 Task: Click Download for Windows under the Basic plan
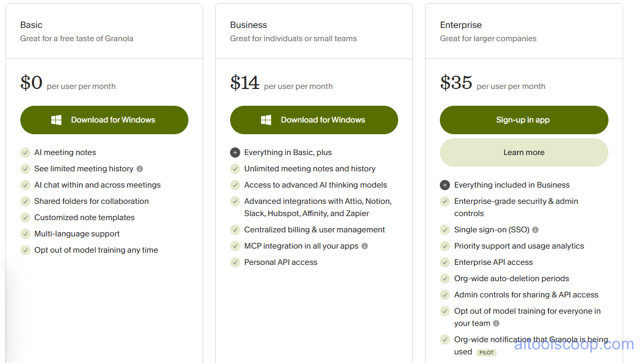[x=104, y=120]
